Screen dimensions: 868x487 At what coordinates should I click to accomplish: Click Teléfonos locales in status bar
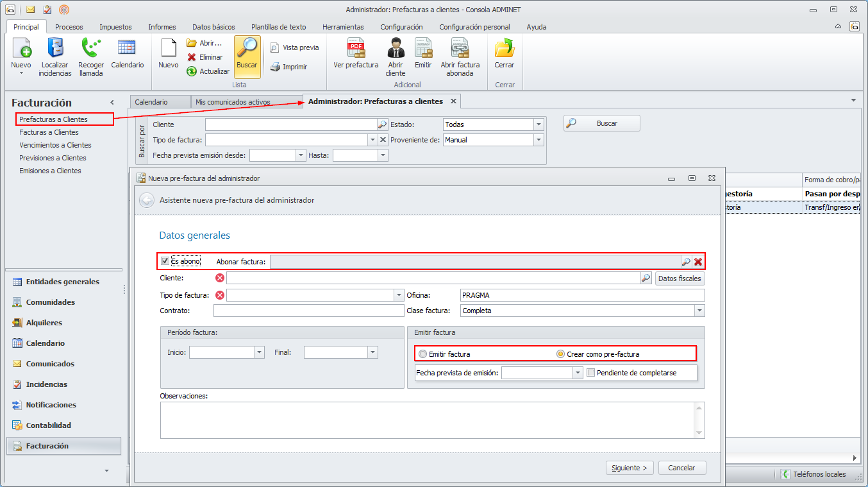[x=814, y=474]
